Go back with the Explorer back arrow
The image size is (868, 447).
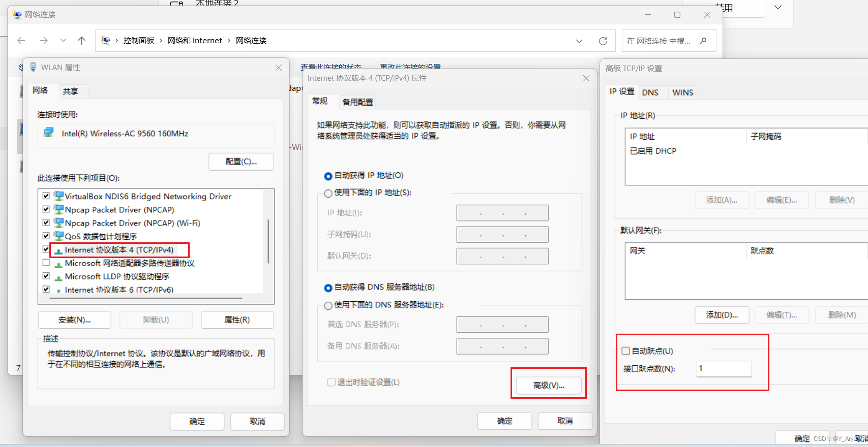point(21,41)
